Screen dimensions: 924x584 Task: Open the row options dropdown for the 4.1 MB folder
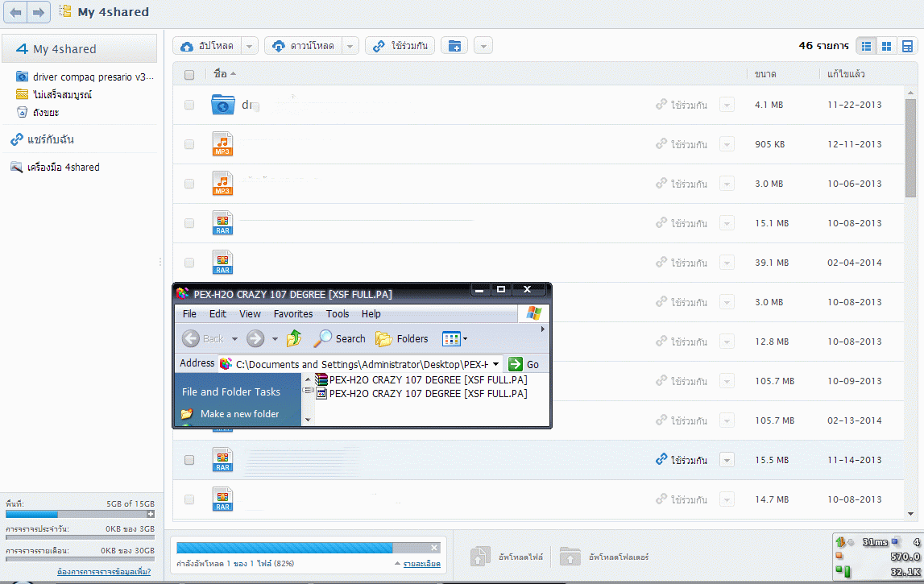pyautogui.click(x=727, y=105)
